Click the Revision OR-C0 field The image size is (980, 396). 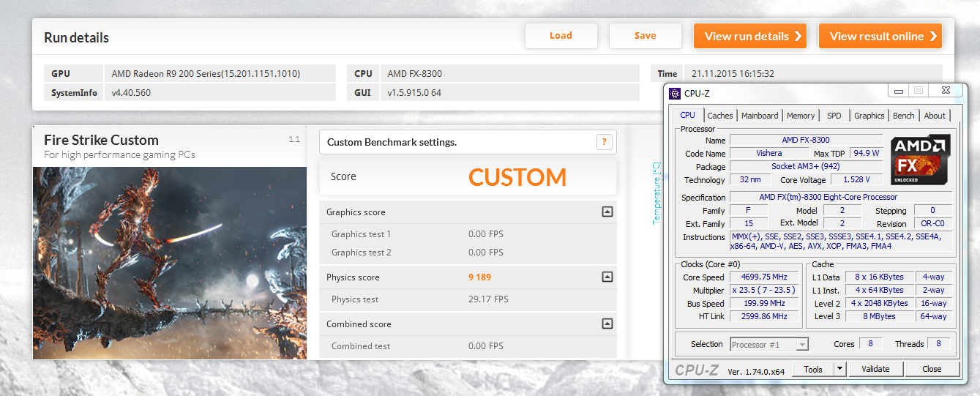(x=932, y=223)
